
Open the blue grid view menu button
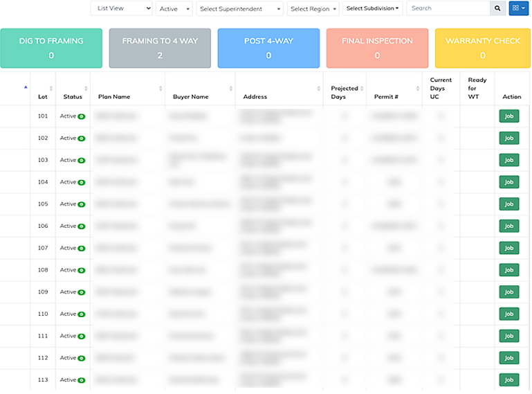pos(518,8)
